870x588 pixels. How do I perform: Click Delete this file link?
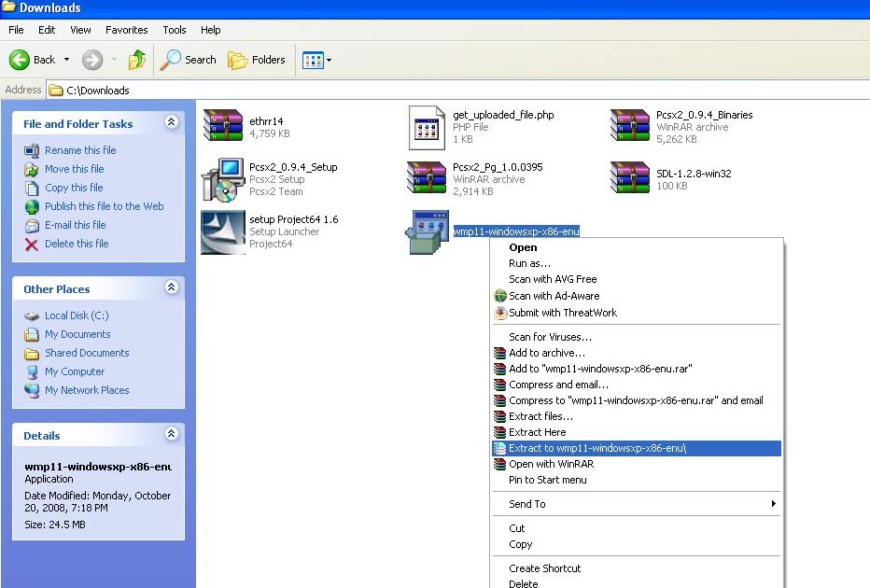pyautogui.click(x=77, y=244)
